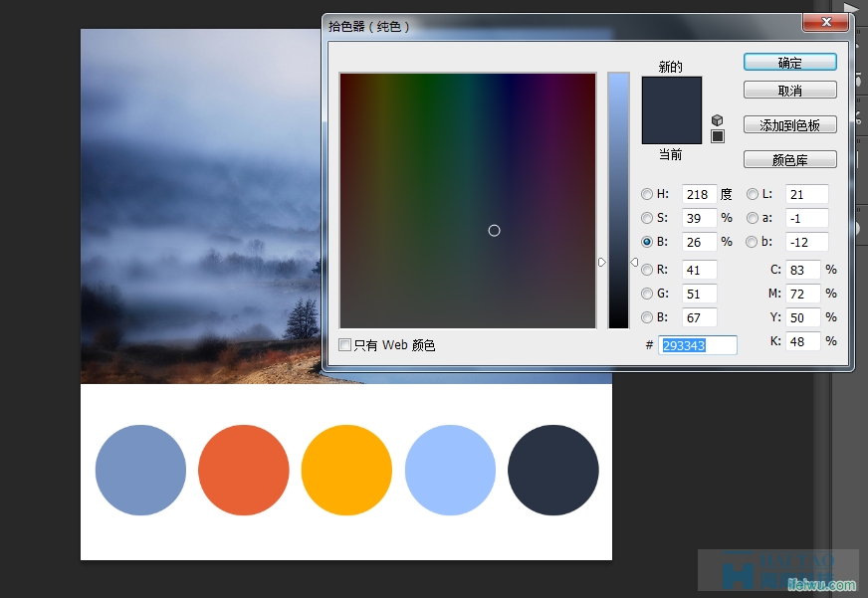Select the blue channel B radio button

click(x=647, y=317)
